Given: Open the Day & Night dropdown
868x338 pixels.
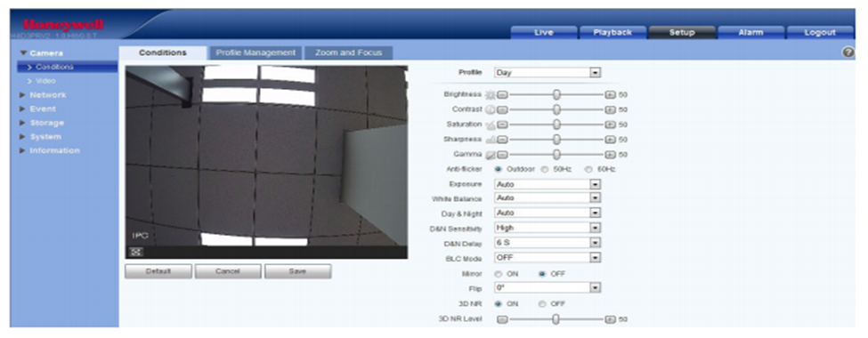Looking at the screenshot, I should 547,213.
